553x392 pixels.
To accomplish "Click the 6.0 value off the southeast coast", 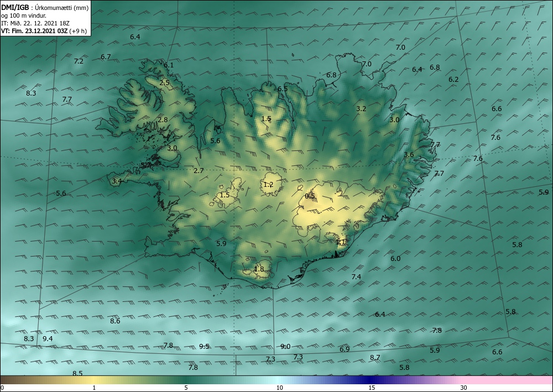I will (395, 258).
